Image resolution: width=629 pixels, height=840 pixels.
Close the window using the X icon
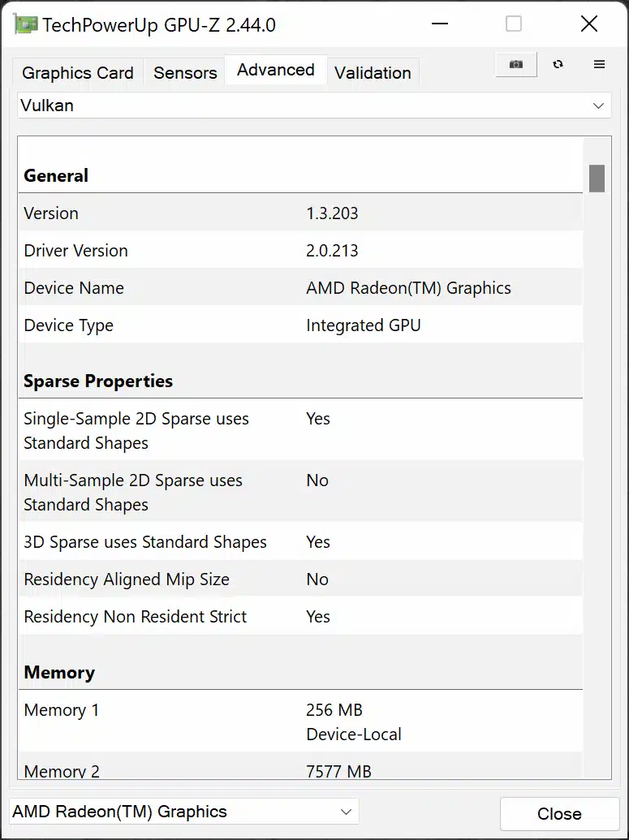pos(589,24)
